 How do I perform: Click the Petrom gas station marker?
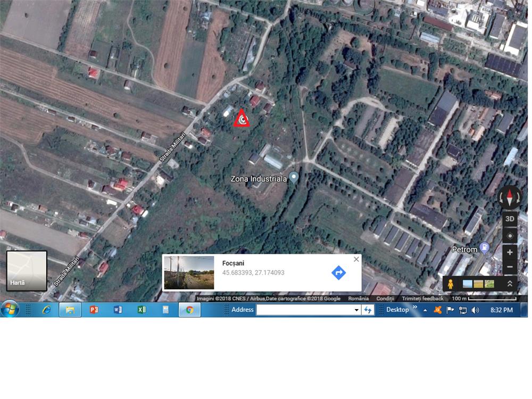[x=484, y=247]
